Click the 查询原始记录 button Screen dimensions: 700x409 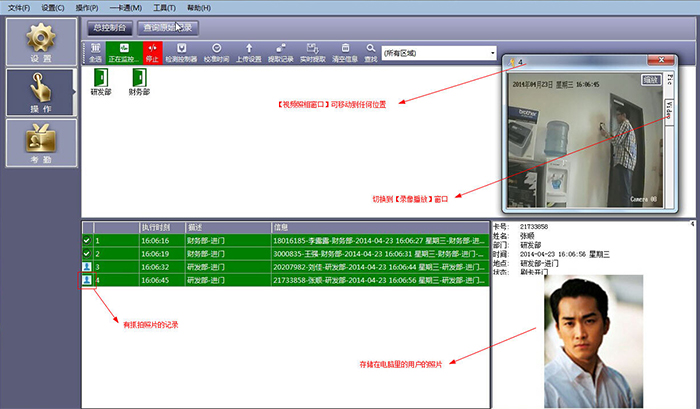coord(168,28)
